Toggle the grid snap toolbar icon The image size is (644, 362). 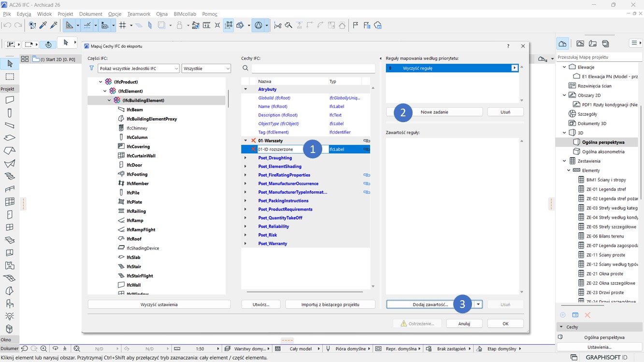point(123,25)
